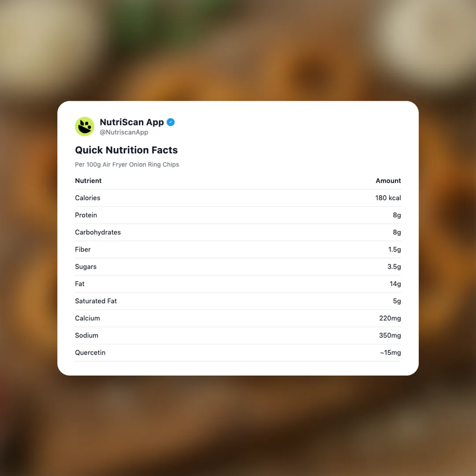Screen dimensions: 476x476
Task: Select the Saturated Fat row label
Action: (96, 301)
